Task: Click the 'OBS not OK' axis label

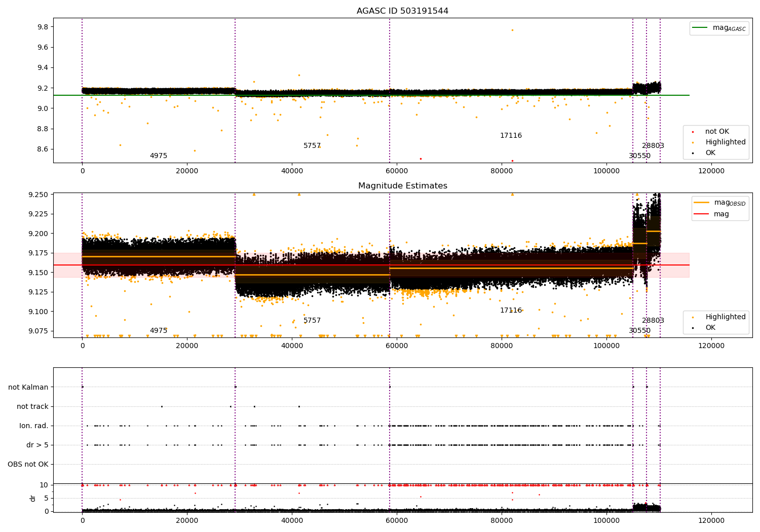Action: (x=28, y=465)
